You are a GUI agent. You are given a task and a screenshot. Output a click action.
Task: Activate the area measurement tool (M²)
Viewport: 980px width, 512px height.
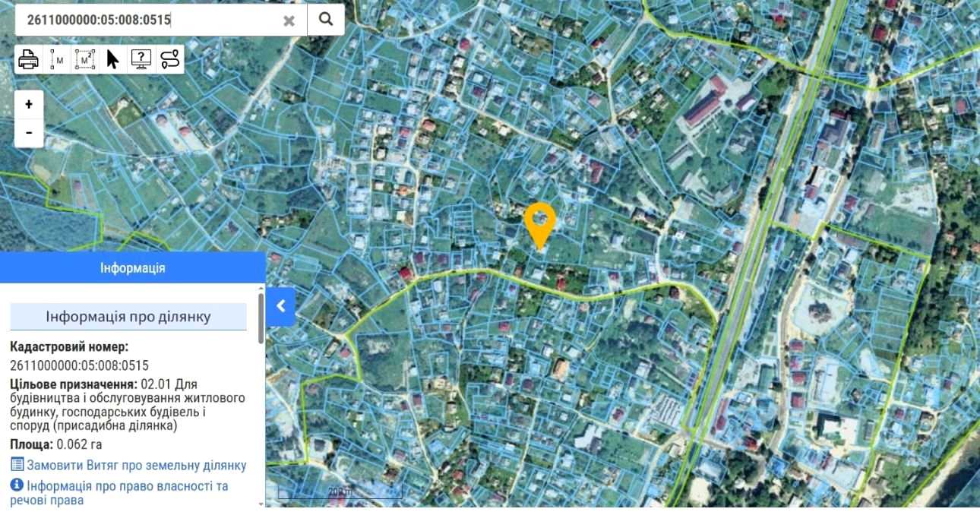coord(84,58)
